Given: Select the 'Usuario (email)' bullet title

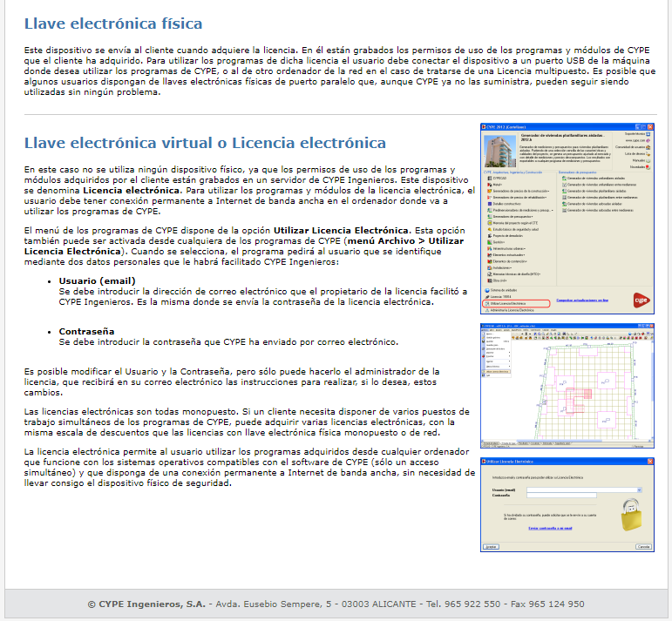Looking at the screenshot, I should [x=98, y=281].
